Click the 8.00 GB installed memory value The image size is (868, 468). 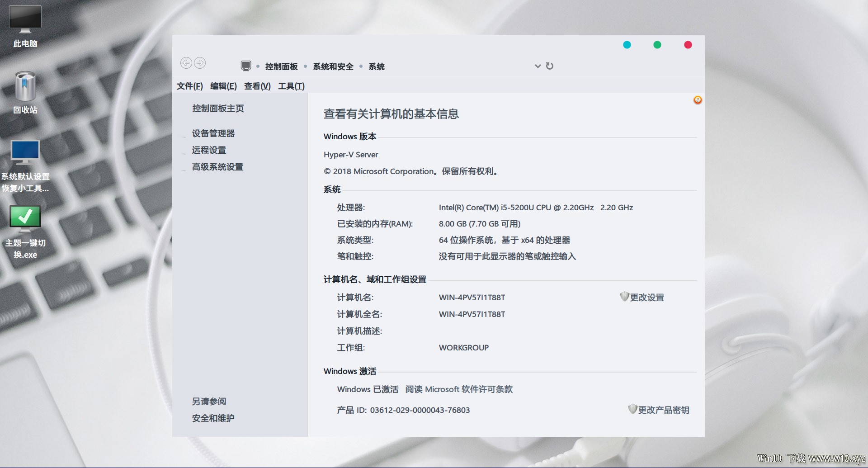point(480,224)
